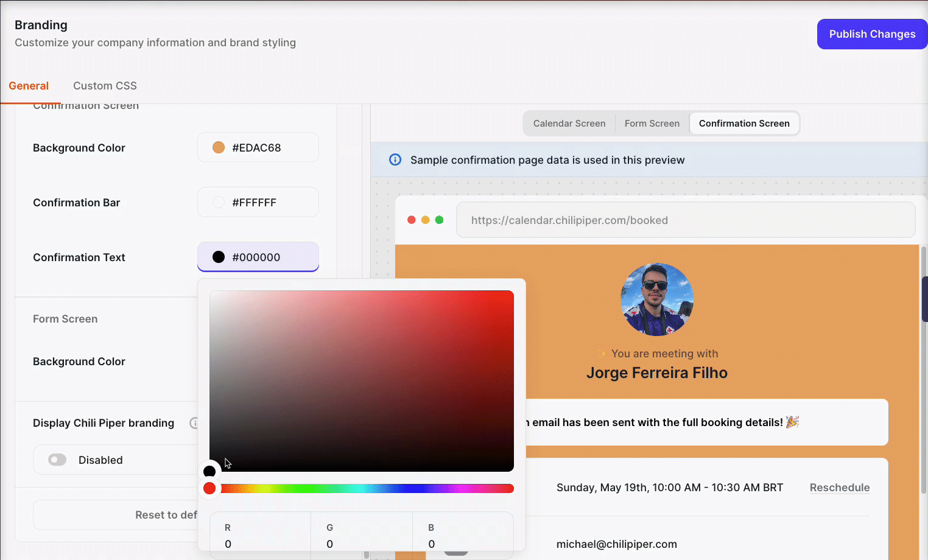The height and width of the screenshot is (560, 928).
Task: Click the red dot in preview browser bar
Action: click(412, 220)
